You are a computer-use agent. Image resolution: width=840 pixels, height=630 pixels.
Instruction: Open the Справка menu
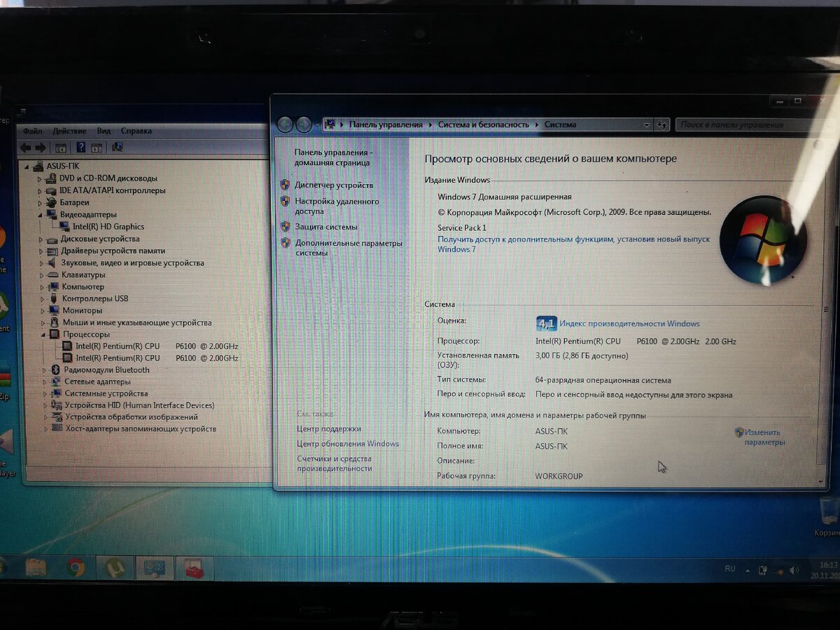pos(136,131)
